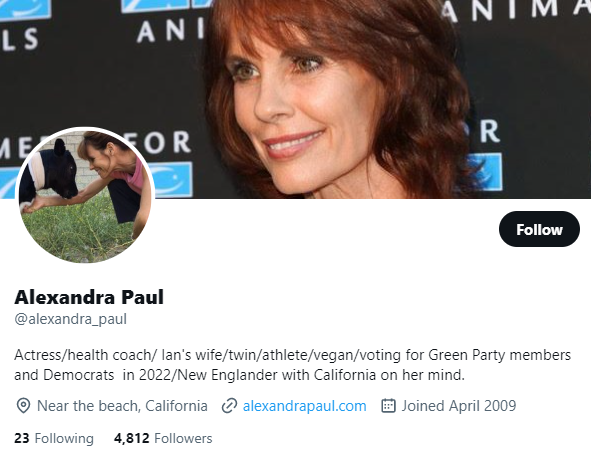Screen dimensions: 591x466
Task: Click the word 'Followers' label
Action: (x=183, y=438)
